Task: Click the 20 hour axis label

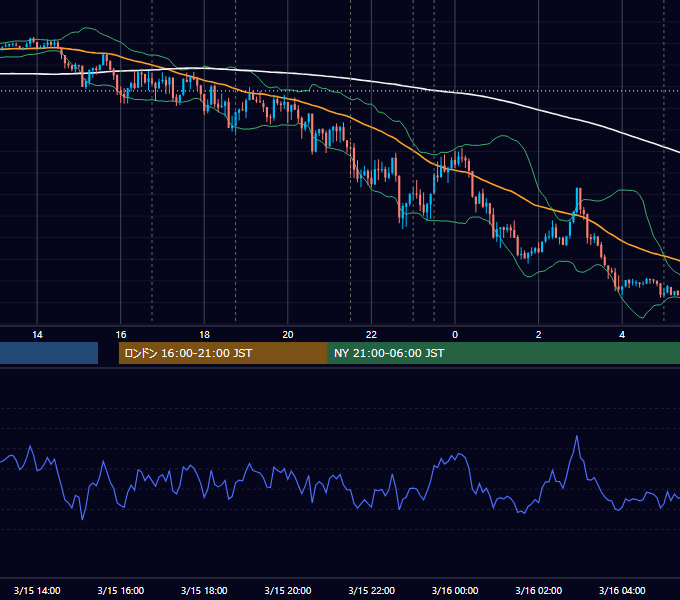Action: [x=288, y=335]
